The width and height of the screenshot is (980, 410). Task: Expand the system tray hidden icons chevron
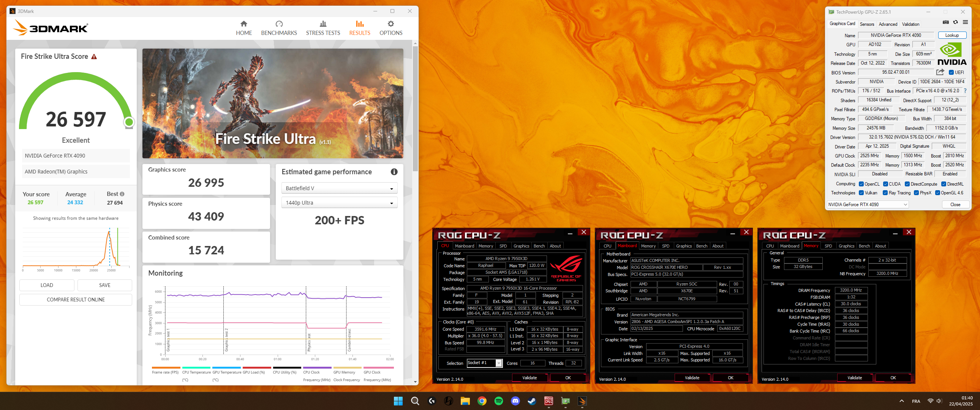(x=901, y=401)
